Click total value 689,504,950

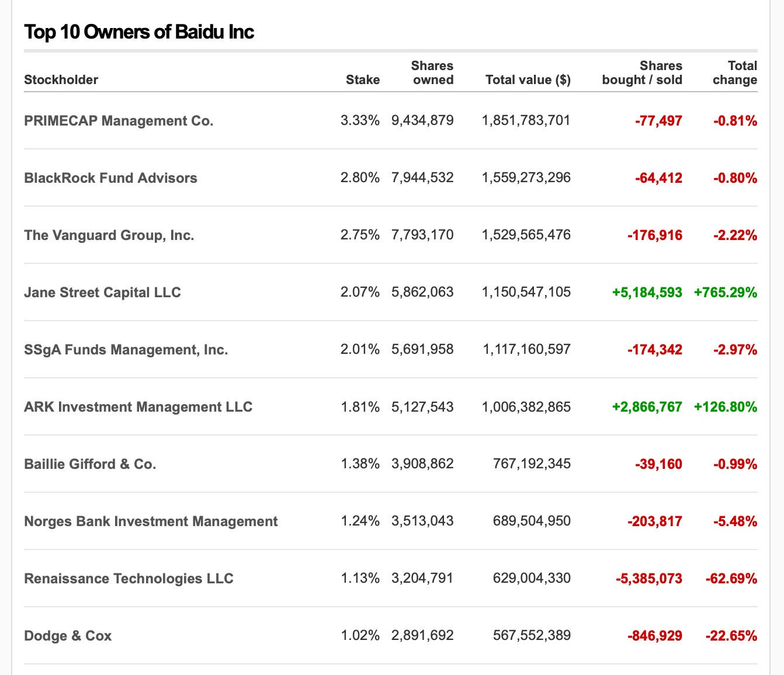[532, 521]
